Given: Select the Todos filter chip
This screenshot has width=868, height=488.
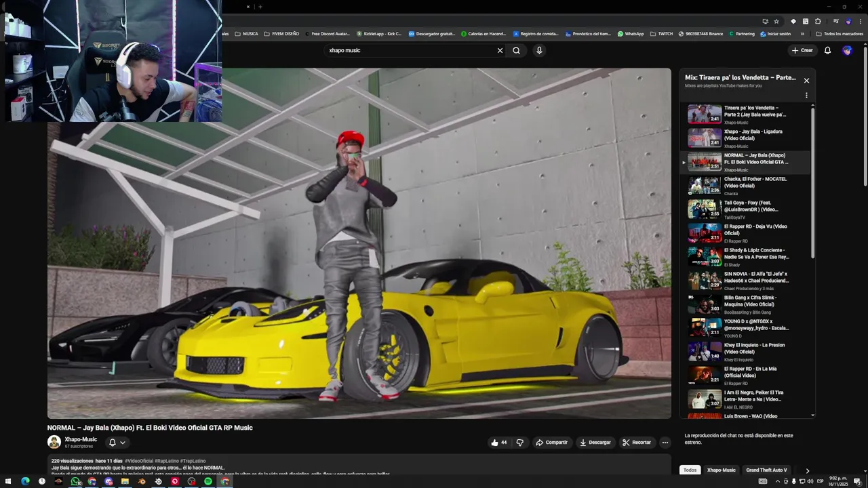Looking at the screenshot, I should click(690, 470).
